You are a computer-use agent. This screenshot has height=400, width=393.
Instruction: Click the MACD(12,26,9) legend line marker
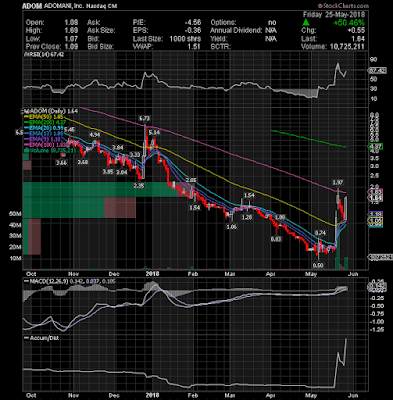click(26, 282)
